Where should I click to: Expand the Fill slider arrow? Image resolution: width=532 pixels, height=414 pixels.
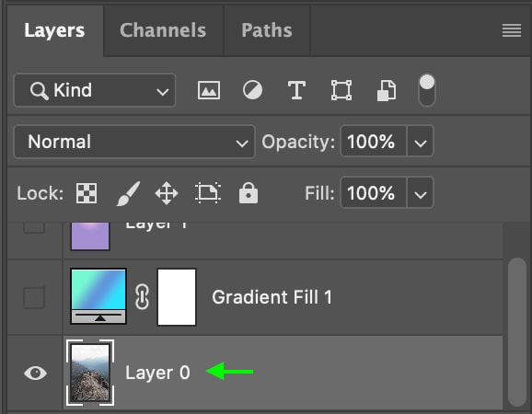420,193
